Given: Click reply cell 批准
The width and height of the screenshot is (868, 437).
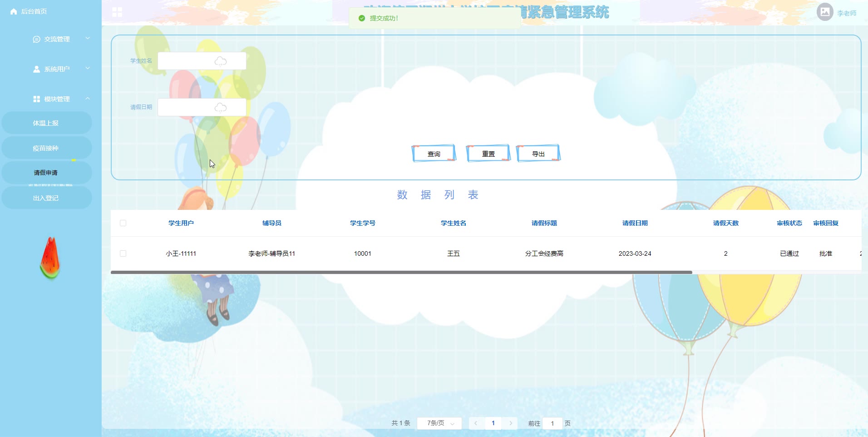Looking at the screenshot, I should [826, 253].
